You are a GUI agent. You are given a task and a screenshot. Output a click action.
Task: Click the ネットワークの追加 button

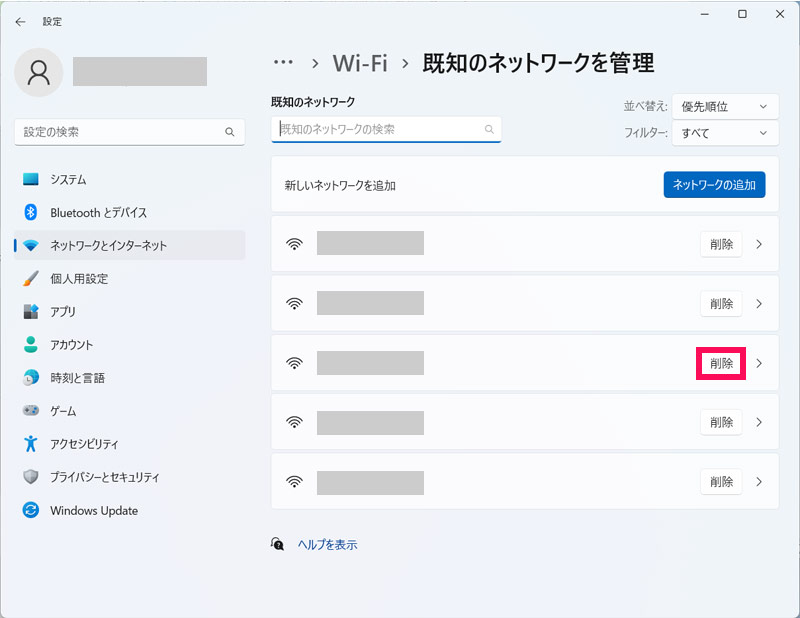(714, 185)
